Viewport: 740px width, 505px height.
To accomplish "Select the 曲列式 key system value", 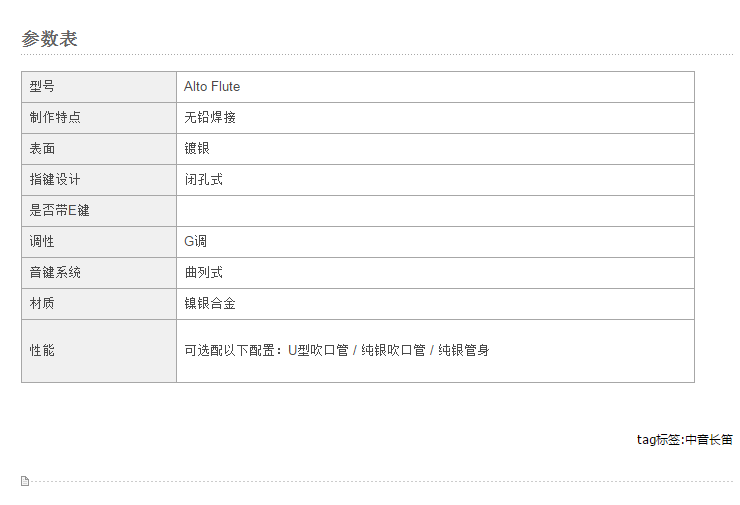I will 435,273.
